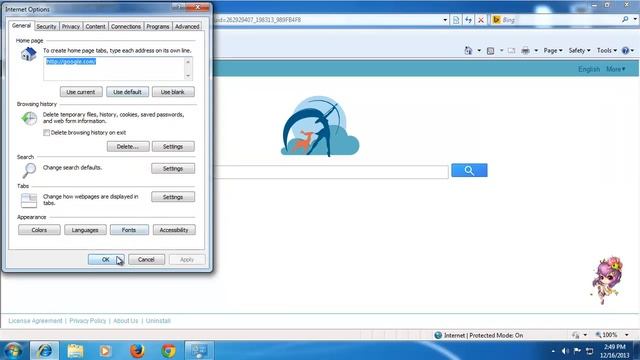Open the address bar dropdown arrow
The height and width of the screenshot is (360, 640).
(x=445, y=20)
